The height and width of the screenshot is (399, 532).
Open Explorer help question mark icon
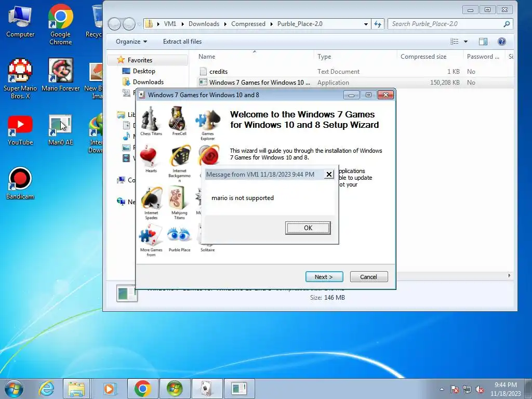(x=501, y=42)
